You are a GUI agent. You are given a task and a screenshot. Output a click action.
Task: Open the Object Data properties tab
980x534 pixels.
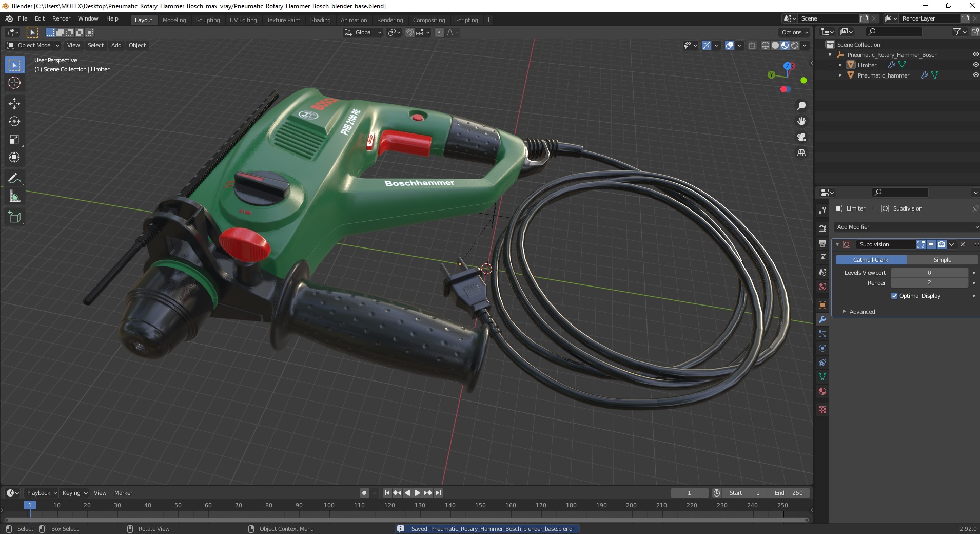point(822,377)
